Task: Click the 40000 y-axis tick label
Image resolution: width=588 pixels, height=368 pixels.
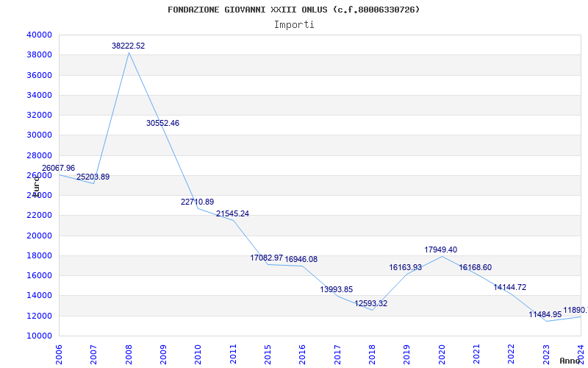Action: tap(39, 35)
